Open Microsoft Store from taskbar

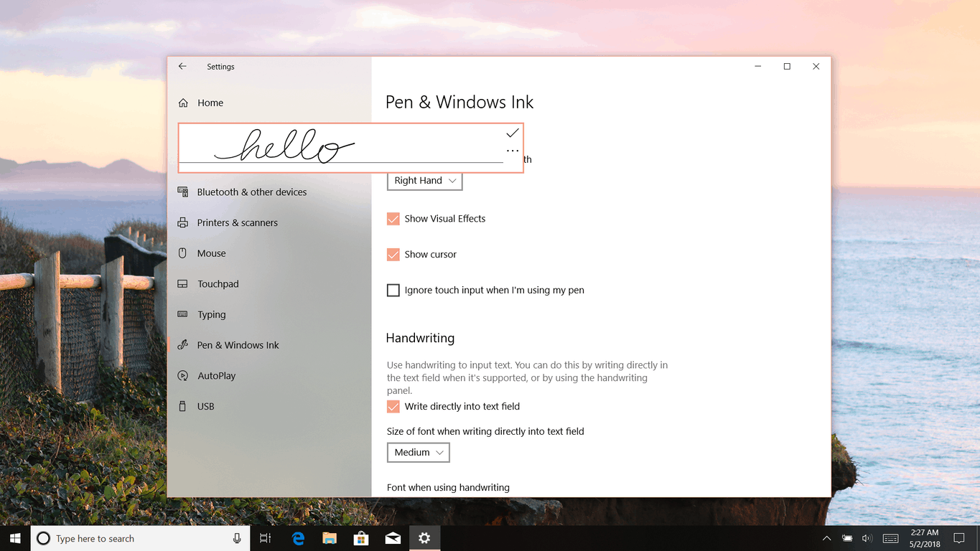(361, 538)
